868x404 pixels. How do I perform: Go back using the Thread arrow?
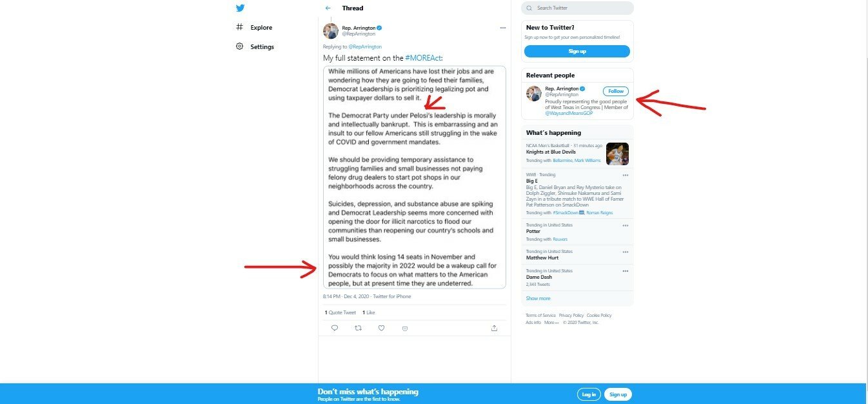point(328,8)
